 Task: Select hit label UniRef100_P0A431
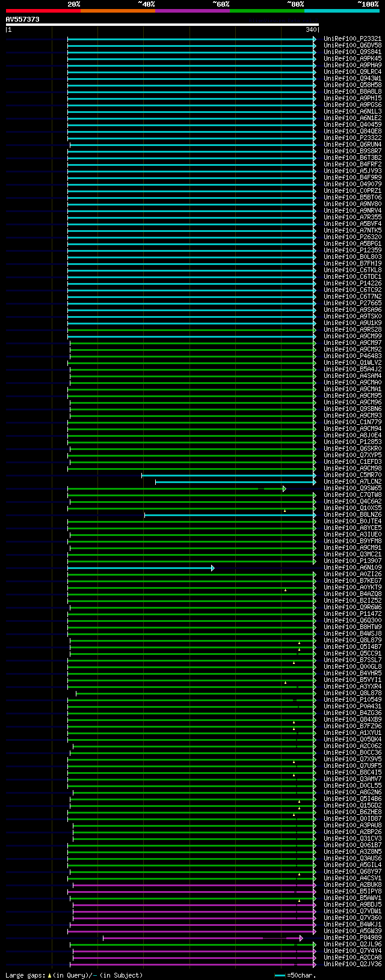353,707
